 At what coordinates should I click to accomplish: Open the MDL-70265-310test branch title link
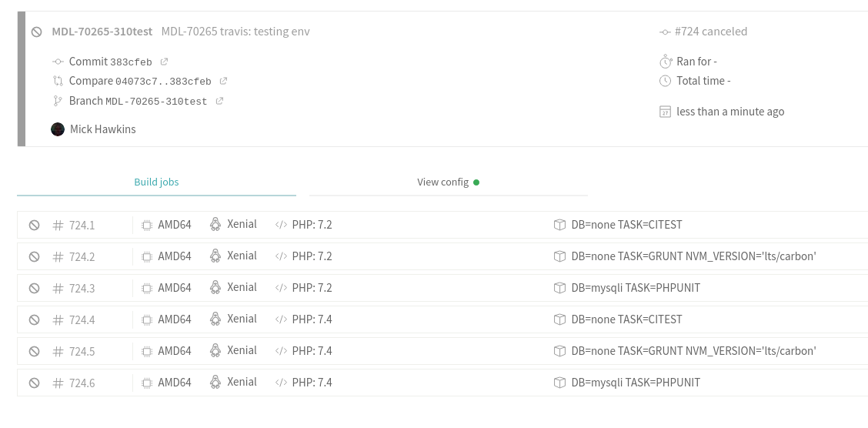coord(102,32)
